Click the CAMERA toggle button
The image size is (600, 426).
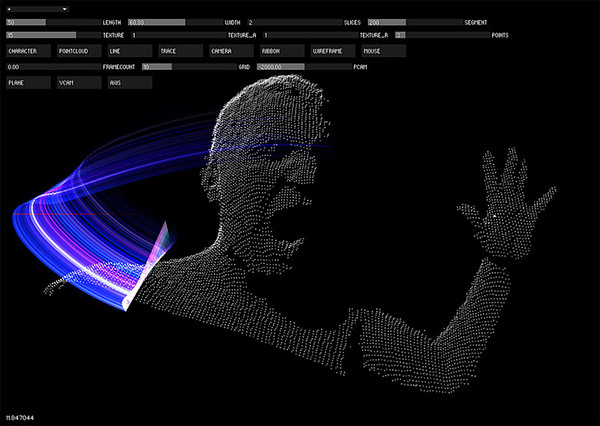pos(231,50)
